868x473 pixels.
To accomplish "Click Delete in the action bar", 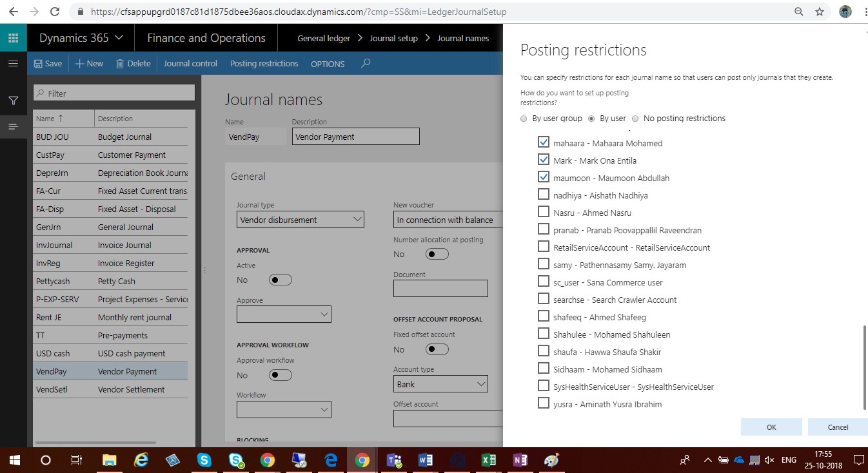I will pos(133,63).
